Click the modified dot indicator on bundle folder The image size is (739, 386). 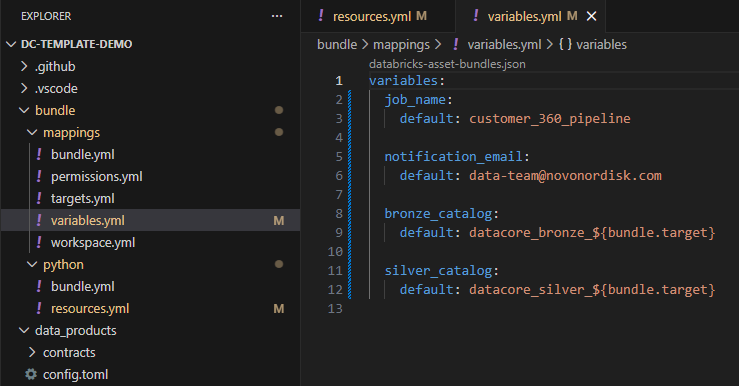click(279, 110)
